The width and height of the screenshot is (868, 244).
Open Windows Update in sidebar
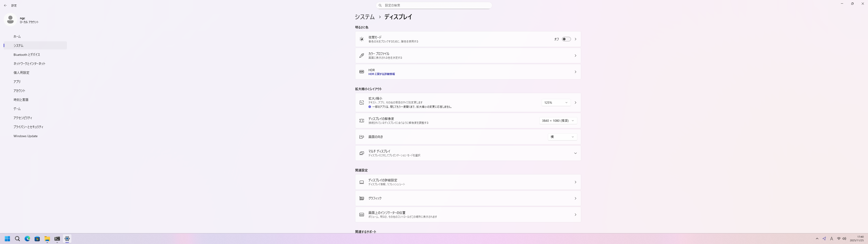pyautogui.click(x=26, y=136)
